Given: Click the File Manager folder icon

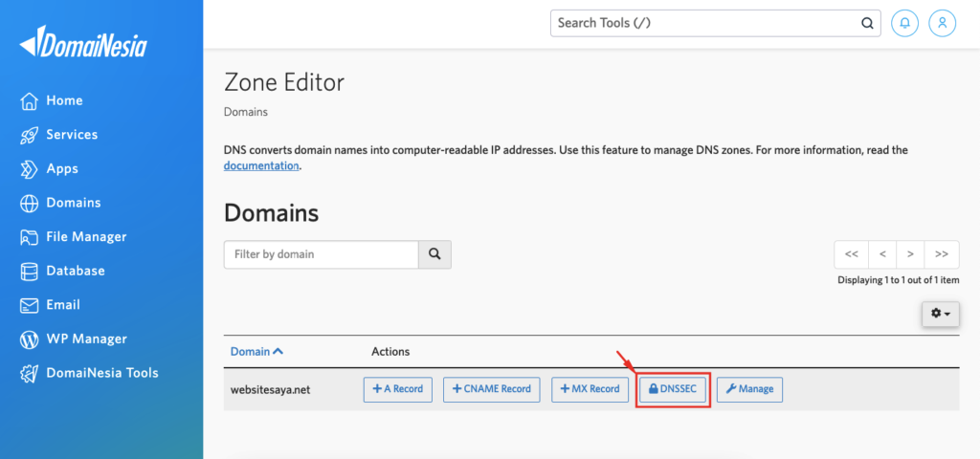Looking at the screenshot, I should pyautogui.click(x=30, y=237).
